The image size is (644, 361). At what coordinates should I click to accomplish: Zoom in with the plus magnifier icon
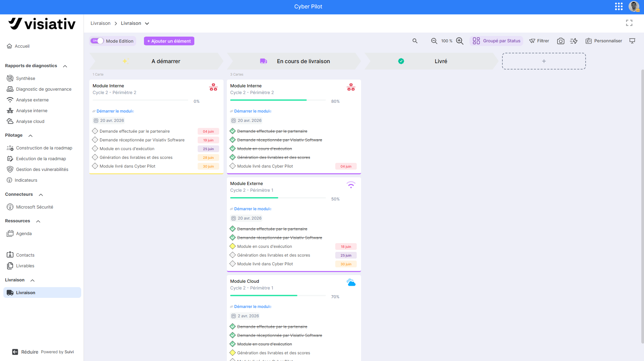coord(460,41)
